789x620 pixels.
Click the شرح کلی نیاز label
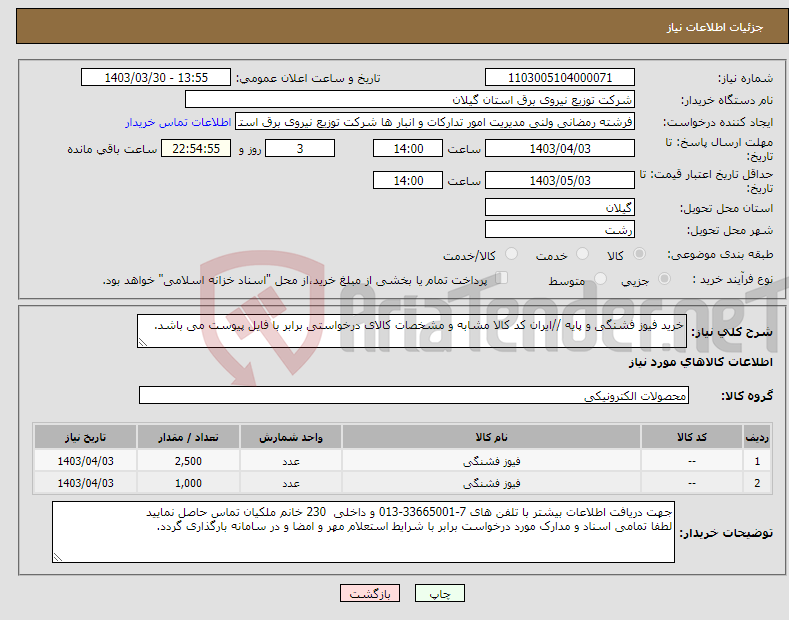coord(732,332)
